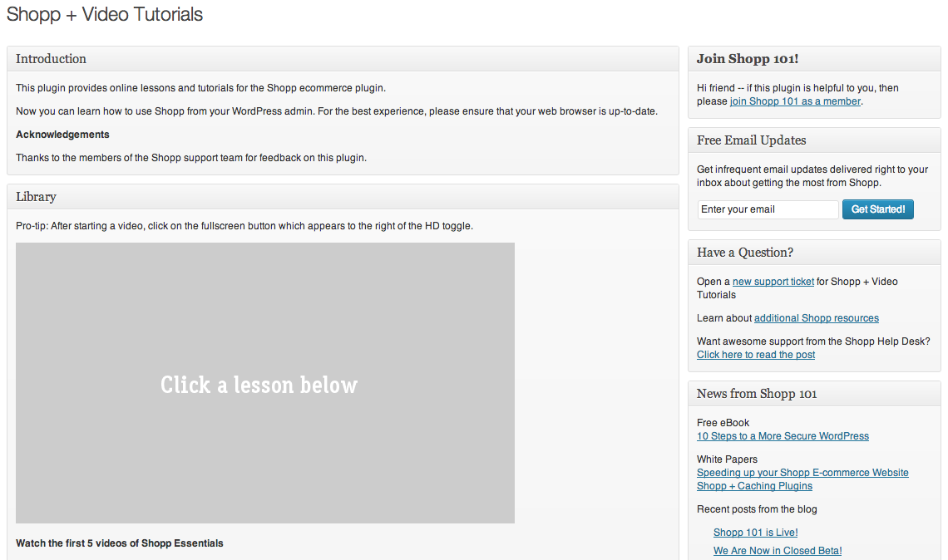Screen dimensions: 948x560
Task: Click the 'Pro-tip' line about fullscreen button
Action: click(x=244, y=226)
